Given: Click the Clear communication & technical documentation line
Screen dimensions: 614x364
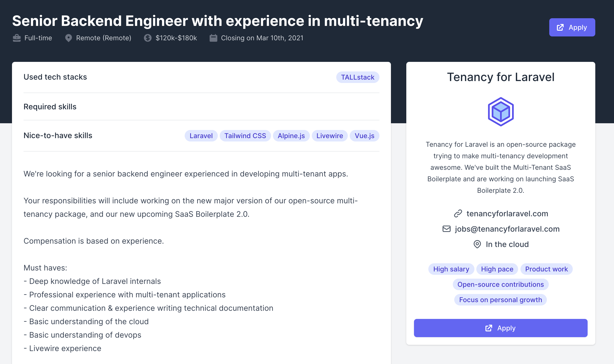Looking at the screenshot, I should coord(148,308).
